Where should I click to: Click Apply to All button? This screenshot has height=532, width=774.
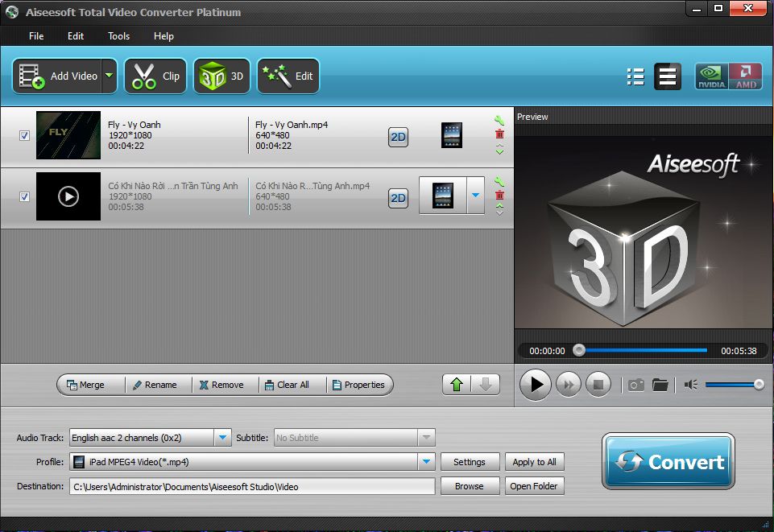[x=534, y=462]
